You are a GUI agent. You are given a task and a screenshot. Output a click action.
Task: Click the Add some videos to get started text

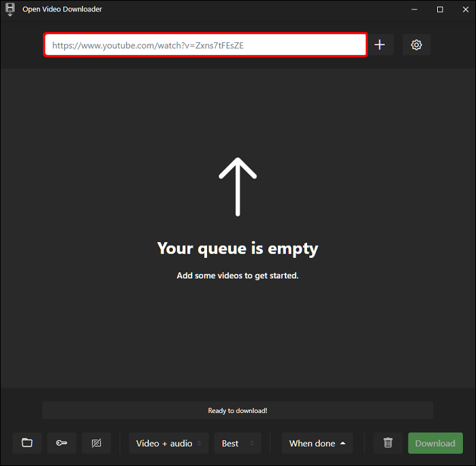238,276
